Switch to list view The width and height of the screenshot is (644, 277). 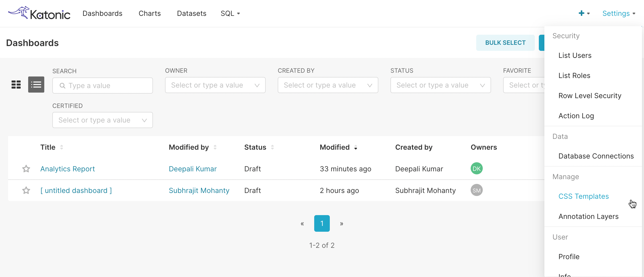[x=36, y=85]
